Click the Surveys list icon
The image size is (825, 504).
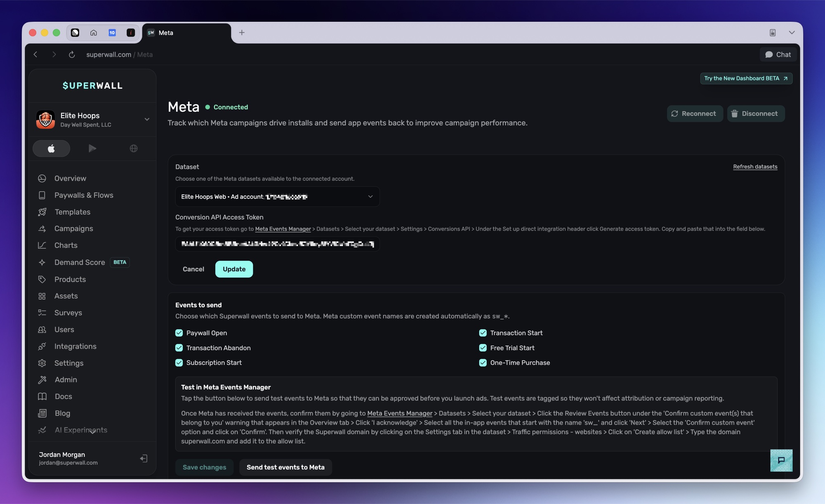(42, 313)
